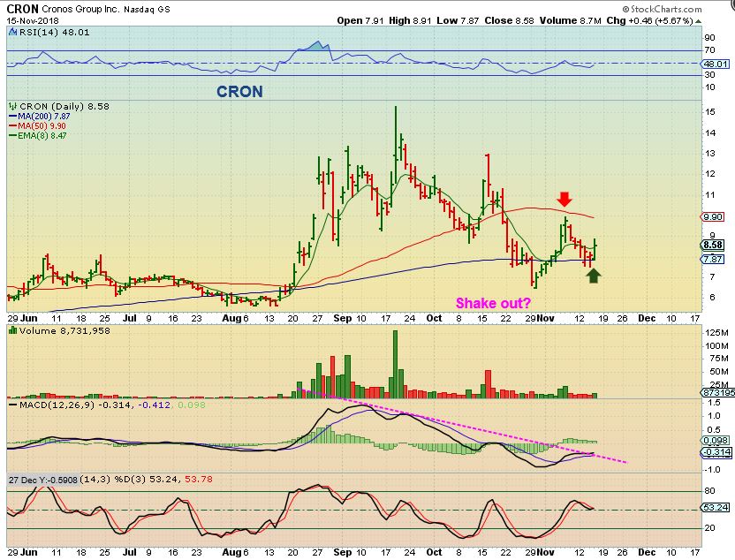
Task: Click the '%D(3) 53.24' stochastic label
Action: pyautogui.click(x=146, y=480)
